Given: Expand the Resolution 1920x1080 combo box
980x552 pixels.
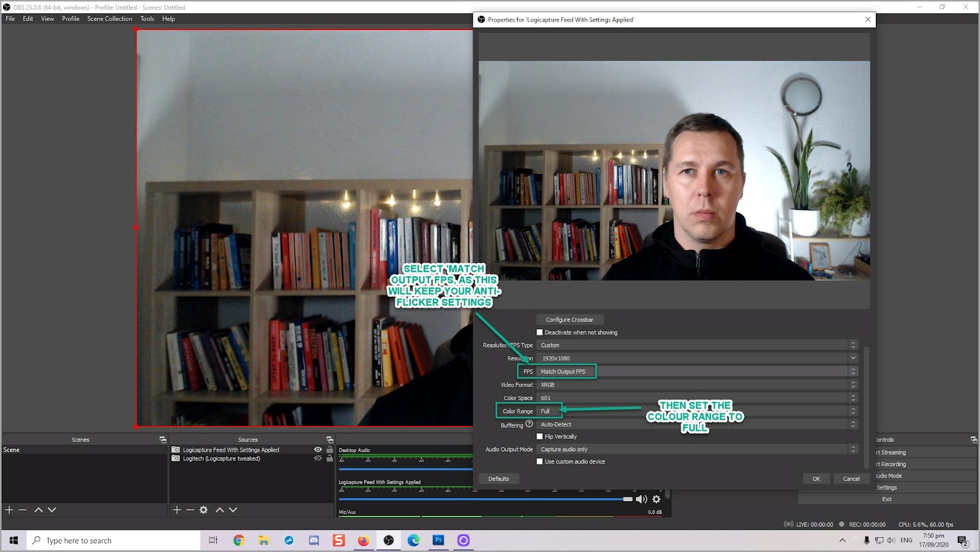Looking at the screenshot, I should (696, 358).
